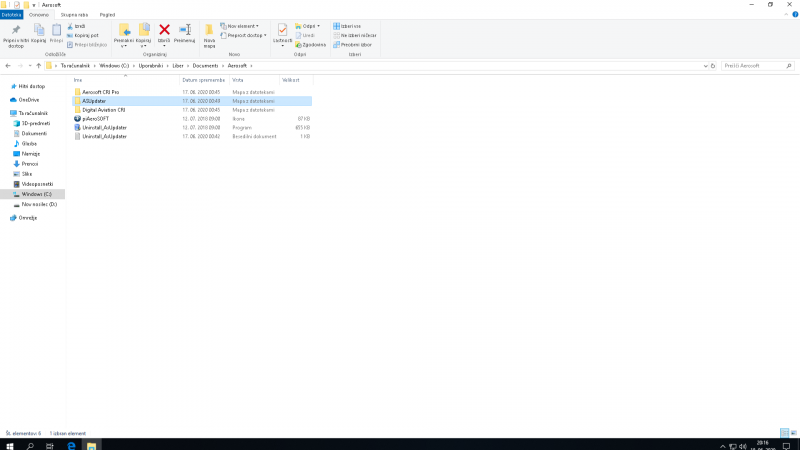Open Glasba in the sidebar

point(29,144)
